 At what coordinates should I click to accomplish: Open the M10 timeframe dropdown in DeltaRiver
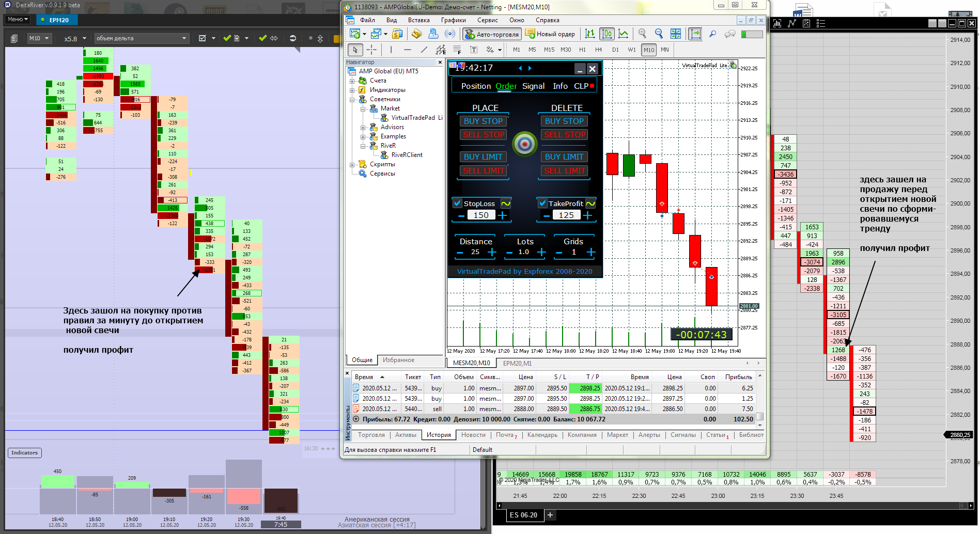click(39, 38)
